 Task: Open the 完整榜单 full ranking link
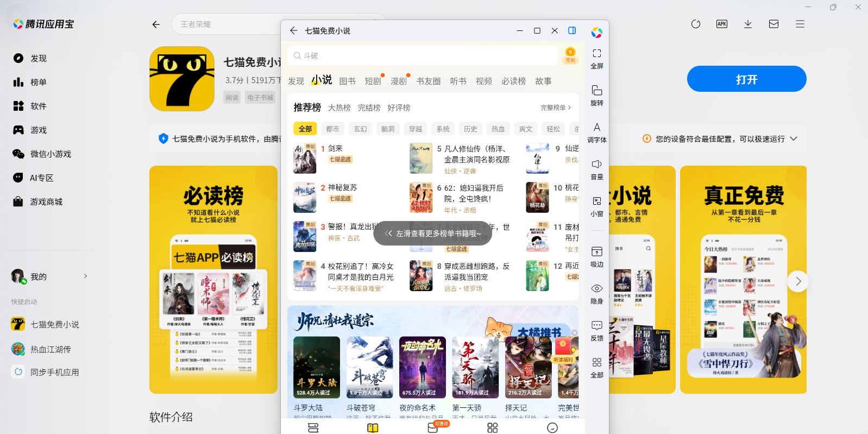(555, 108)
